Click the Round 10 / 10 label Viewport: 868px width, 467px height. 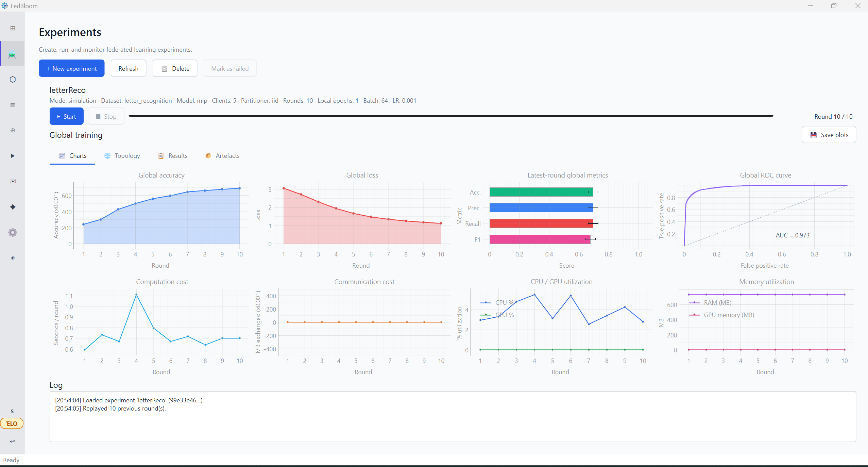833,116
